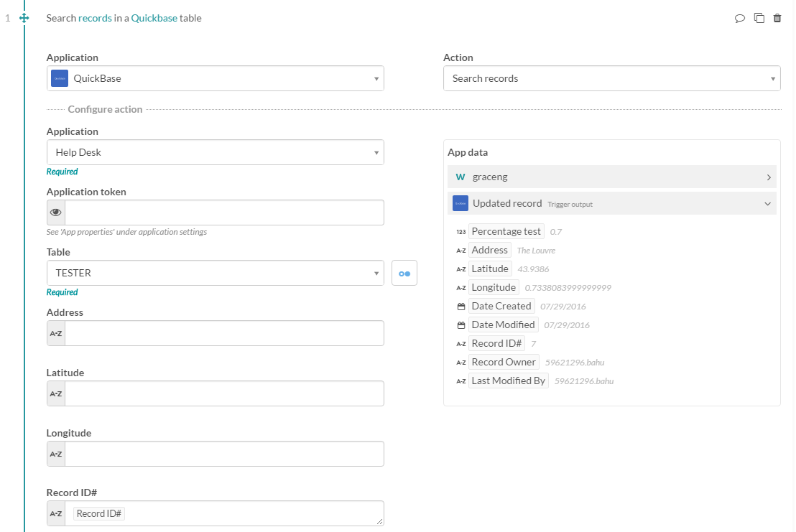Click calendar icon next to Date Created
Screen dimensions: 796x532
(x=461, y=307)
